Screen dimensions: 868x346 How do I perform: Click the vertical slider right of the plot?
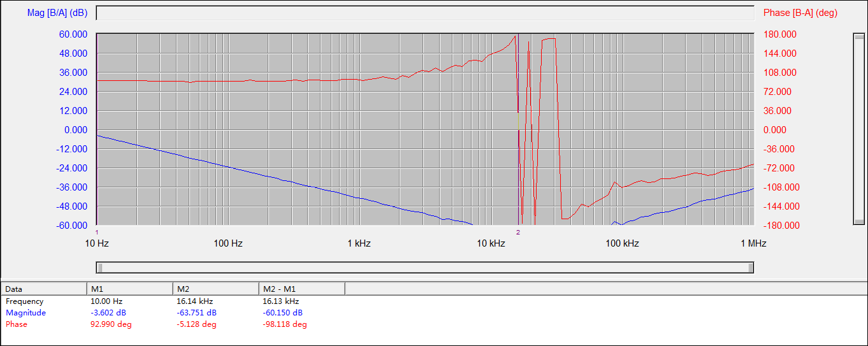point(858,129)
